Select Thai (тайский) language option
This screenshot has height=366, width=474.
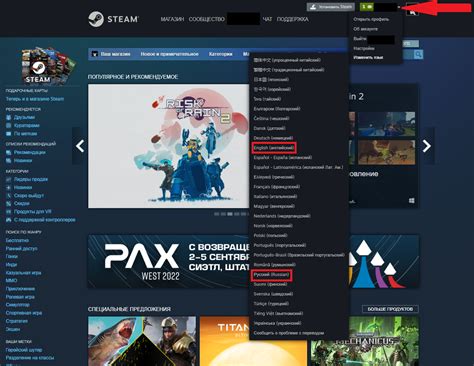click(x=267, y=99)
